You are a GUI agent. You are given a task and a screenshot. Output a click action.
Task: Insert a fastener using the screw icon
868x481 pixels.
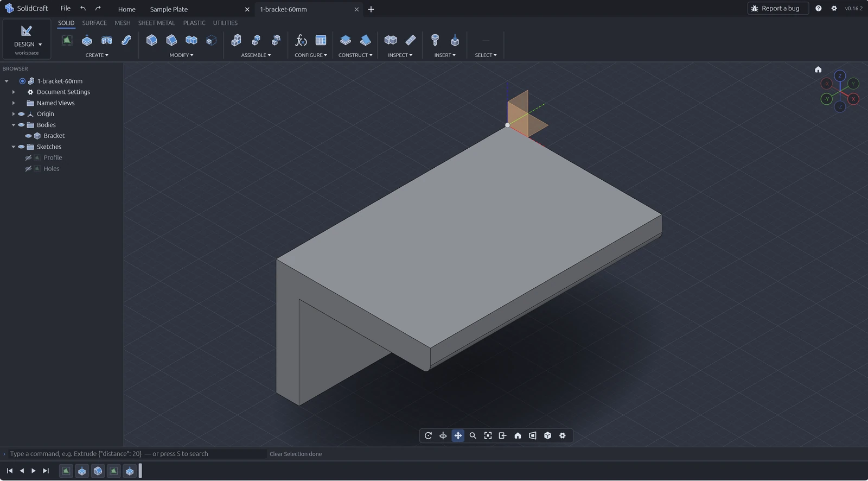(435, 40)
